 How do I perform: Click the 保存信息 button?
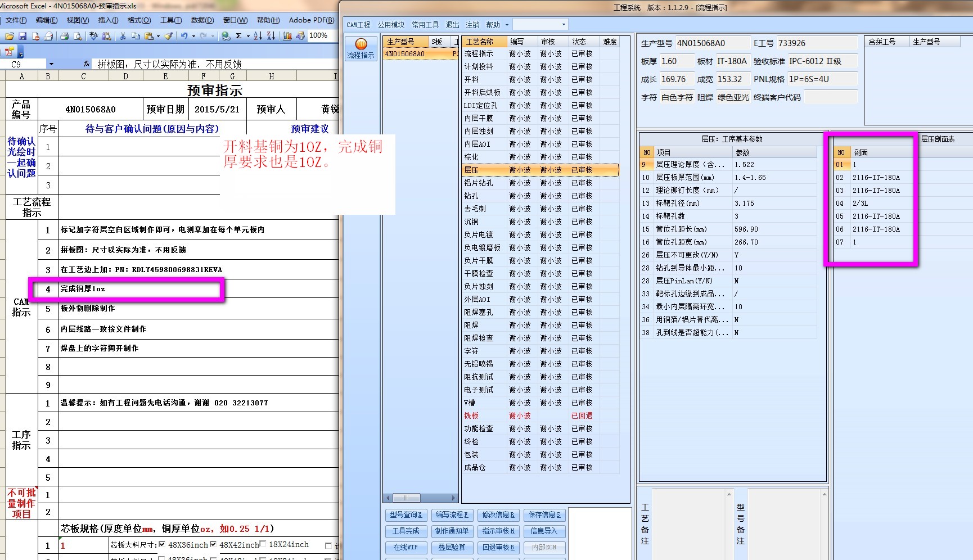pos(544,514)
